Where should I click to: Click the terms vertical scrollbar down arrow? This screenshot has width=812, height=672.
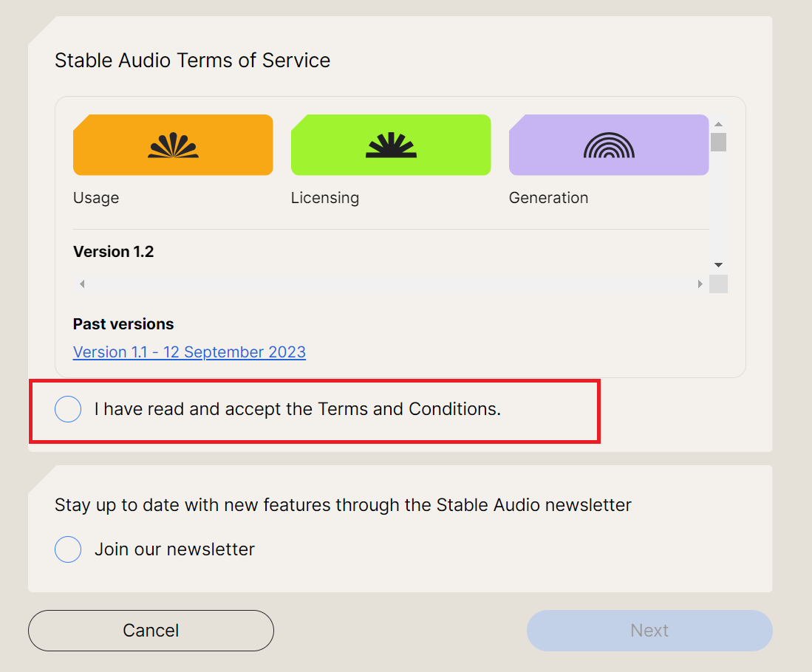(x=718, y=264)
